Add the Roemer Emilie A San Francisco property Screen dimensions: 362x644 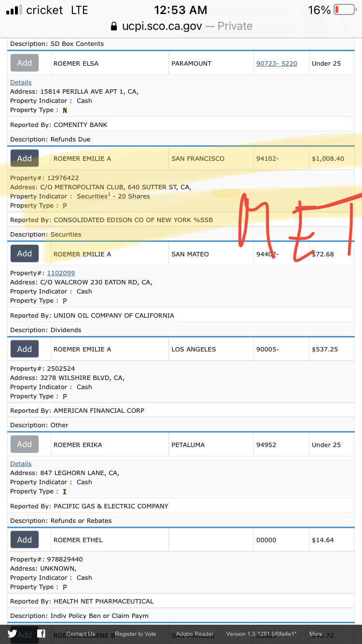click(25, 158)
